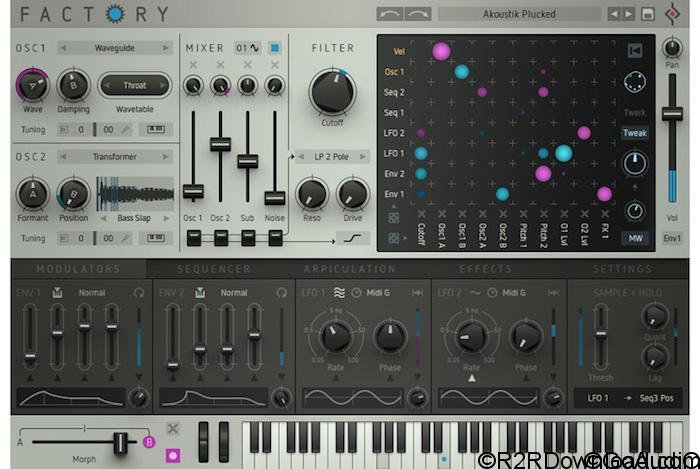Click the LFO 1 waveform shape icon

pos(339,292)
